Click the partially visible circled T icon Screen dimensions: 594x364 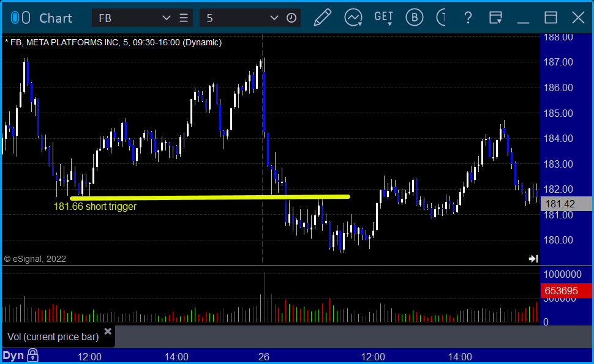tap(441, 17)
